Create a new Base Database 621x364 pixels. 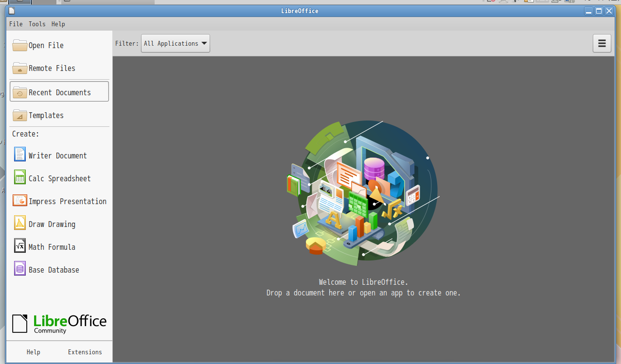point(59,270)
